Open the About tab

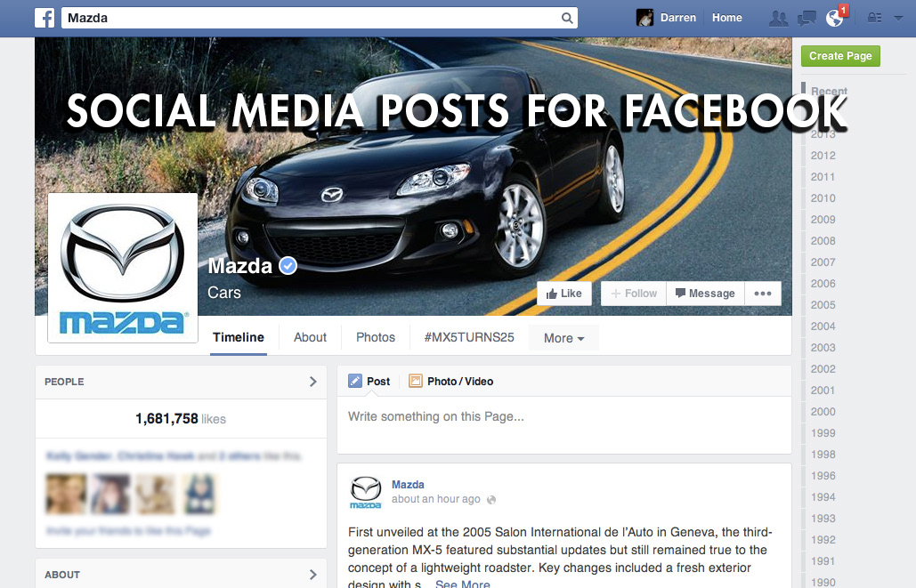pyautogui.click(x=310, y=337)
